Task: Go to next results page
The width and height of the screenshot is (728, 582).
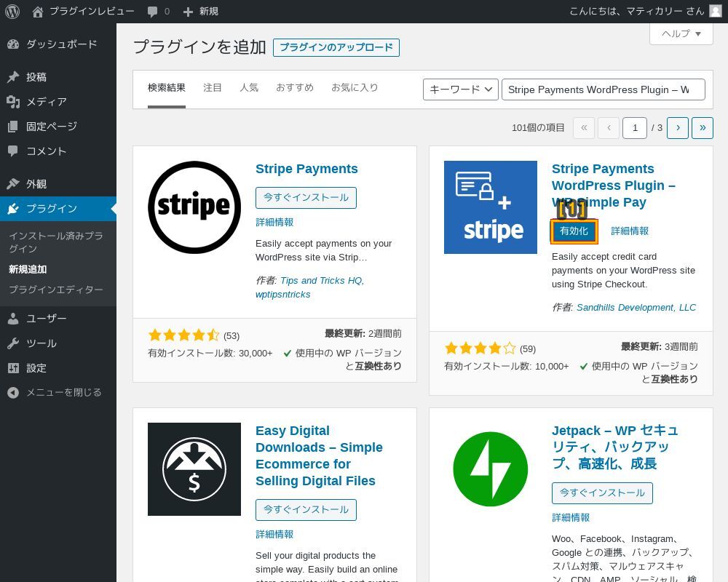Action: (678, 127)
